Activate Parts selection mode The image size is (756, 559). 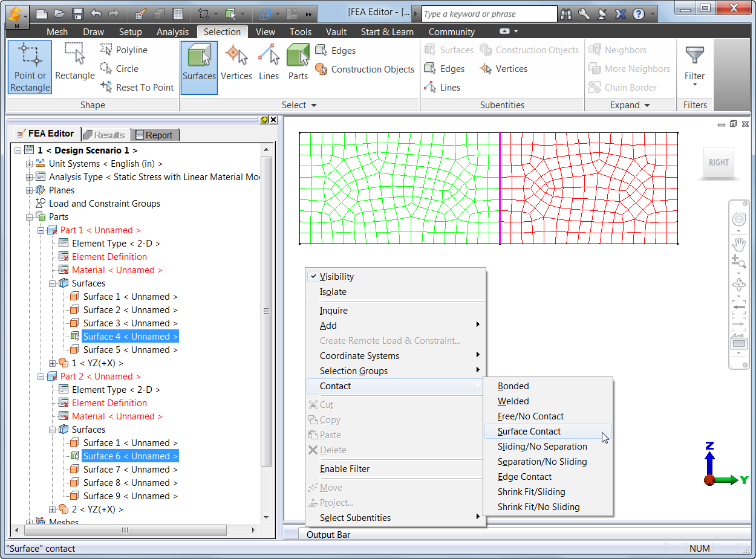[298, 63]
